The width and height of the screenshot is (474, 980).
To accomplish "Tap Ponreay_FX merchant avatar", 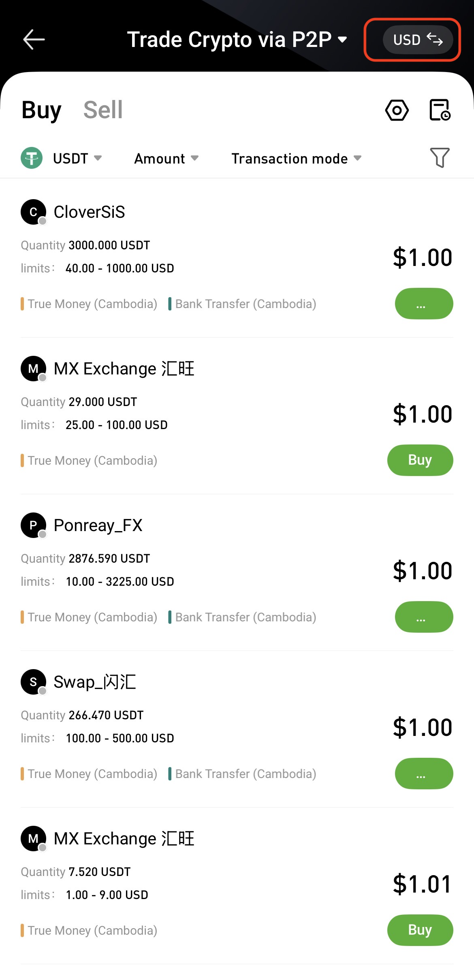I will pyautogui.click(x=33, y=525).
